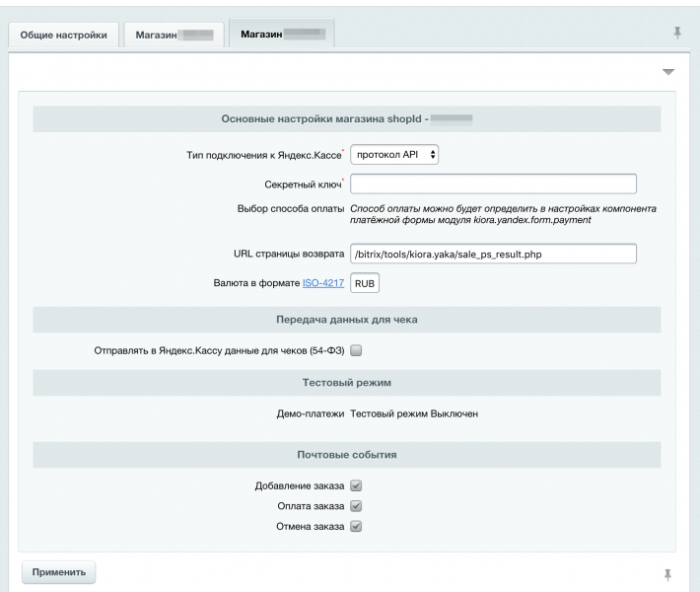Click the 'Почтовые события' section header
Image resolution: width=700 pixels, height=592 pixels.
click(x=347, y=455)
